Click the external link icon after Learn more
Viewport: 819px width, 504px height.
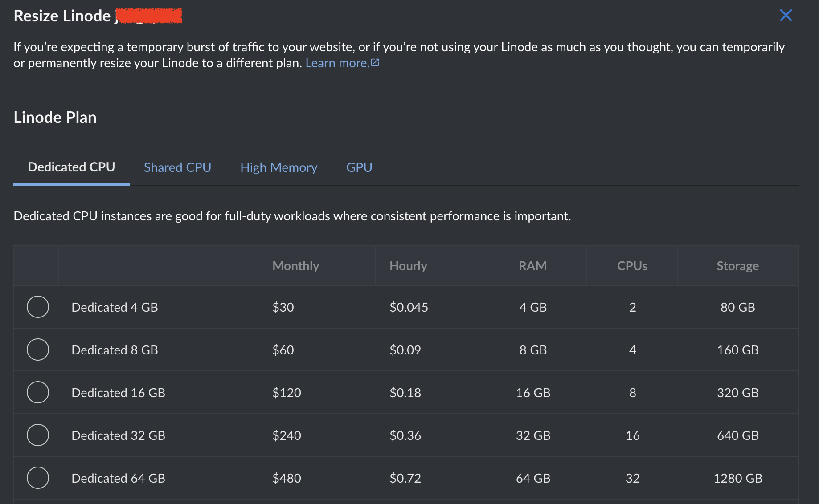coord(375,63)
